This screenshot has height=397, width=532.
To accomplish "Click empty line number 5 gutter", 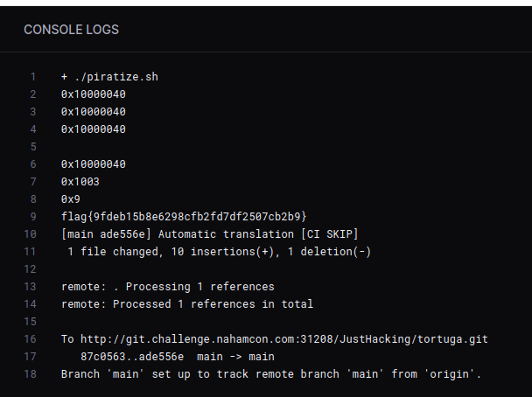I will coord(33,147).
